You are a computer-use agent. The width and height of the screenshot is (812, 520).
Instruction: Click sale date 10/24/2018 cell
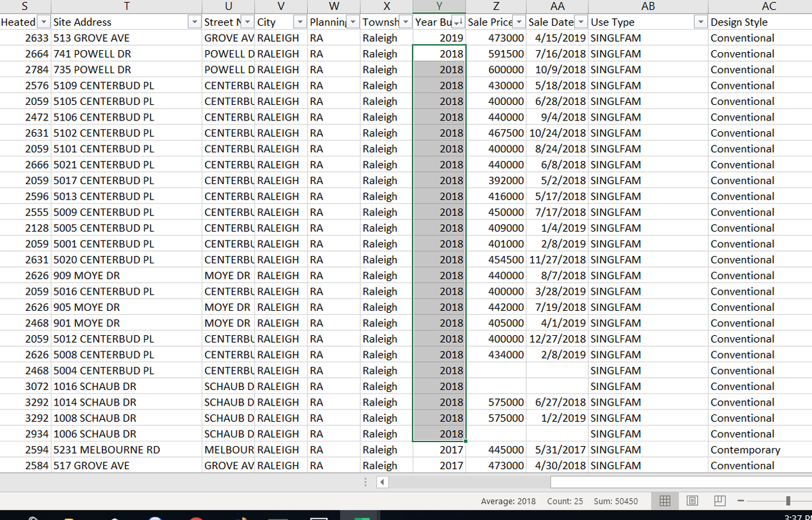click(x=558, y=133)
